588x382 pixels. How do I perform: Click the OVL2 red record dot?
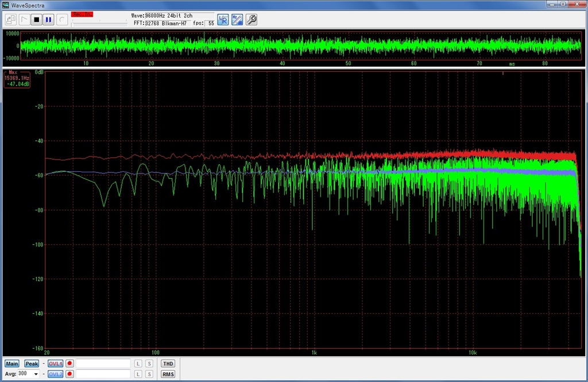tap(69, 374)
